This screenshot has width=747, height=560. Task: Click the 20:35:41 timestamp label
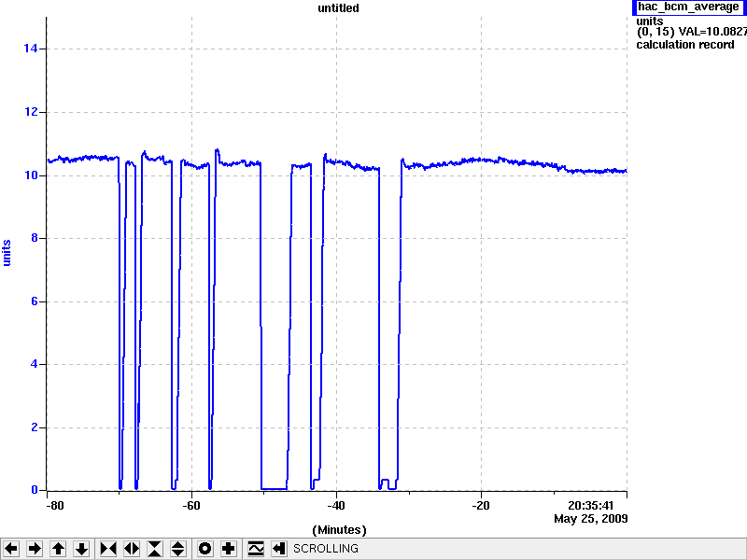coord(590,506)
